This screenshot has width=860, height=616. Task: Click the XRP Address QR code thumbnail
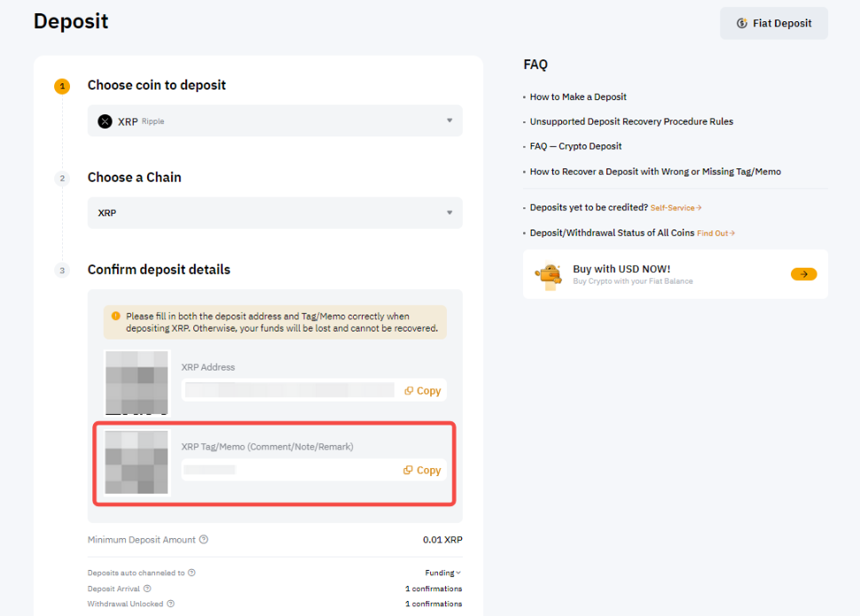[137, 382]
